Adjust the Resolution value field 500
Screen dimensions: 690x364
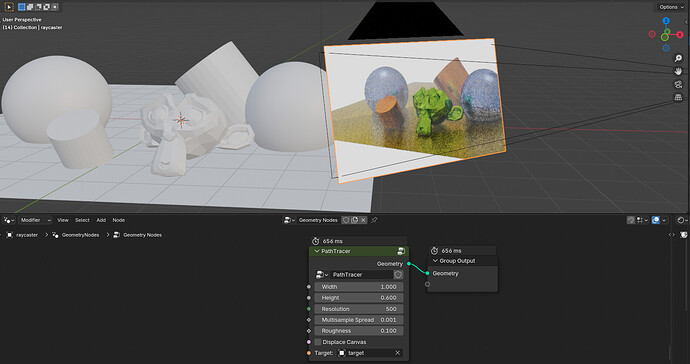click(359, 309)
